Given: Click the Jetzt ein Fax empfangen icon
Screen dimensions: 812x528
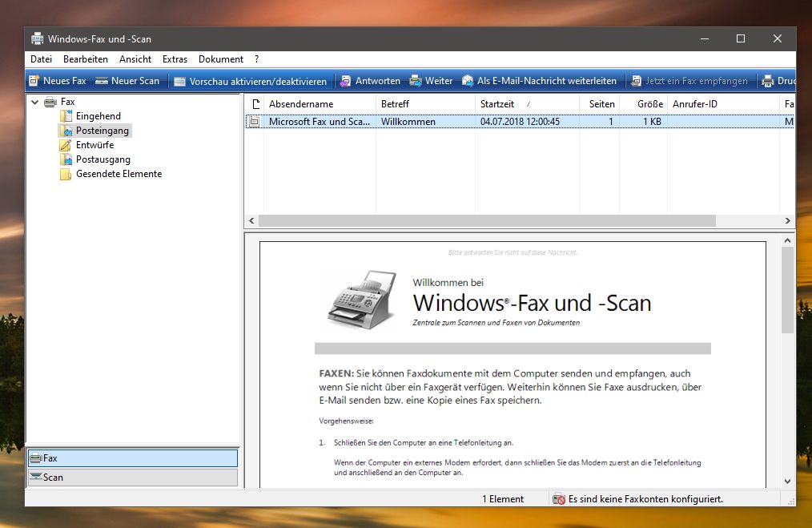Looking at the screenshot, I should click(x=637, y=81).
